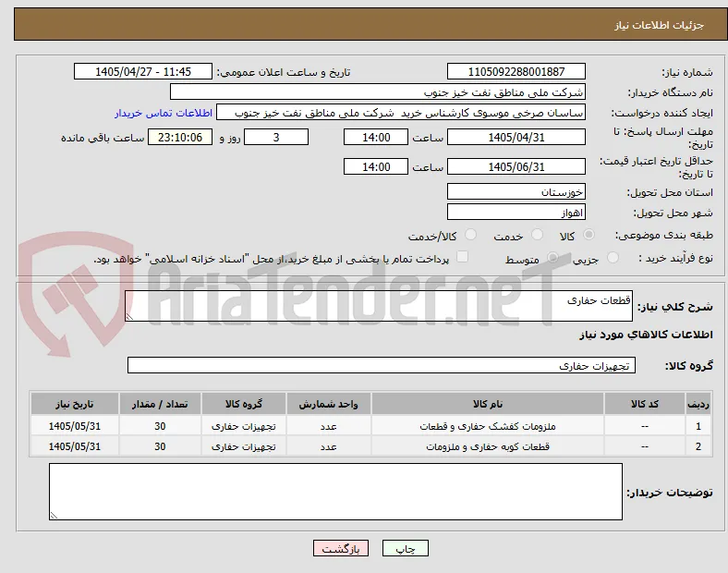Click quantity 30 in the کفشک حفاری row
Screen dimensions: 728x573
coord(160,426)
